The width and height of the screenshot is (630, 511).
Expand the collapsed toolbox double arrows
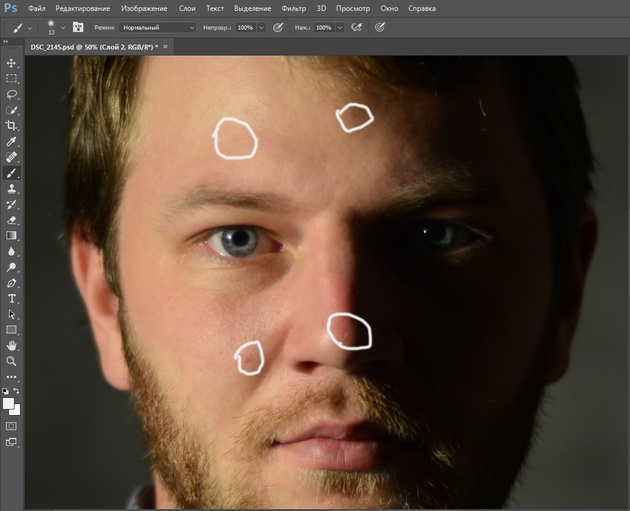pyautogui.click(x=6, y=41)
